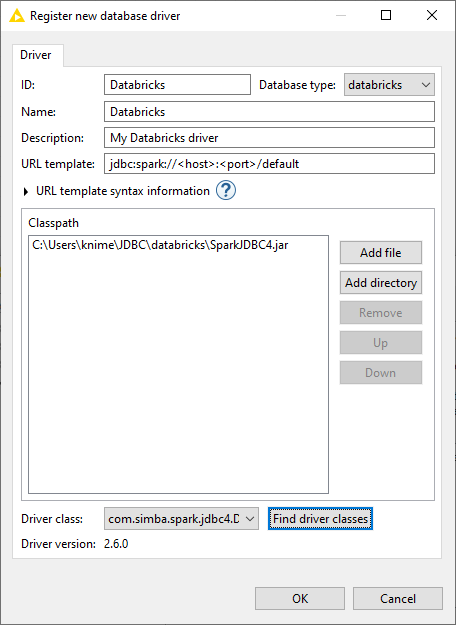Screen dimensions: 456x625
Task: Click the Down button
Action: pyautogui.click(x=381, y=373)
